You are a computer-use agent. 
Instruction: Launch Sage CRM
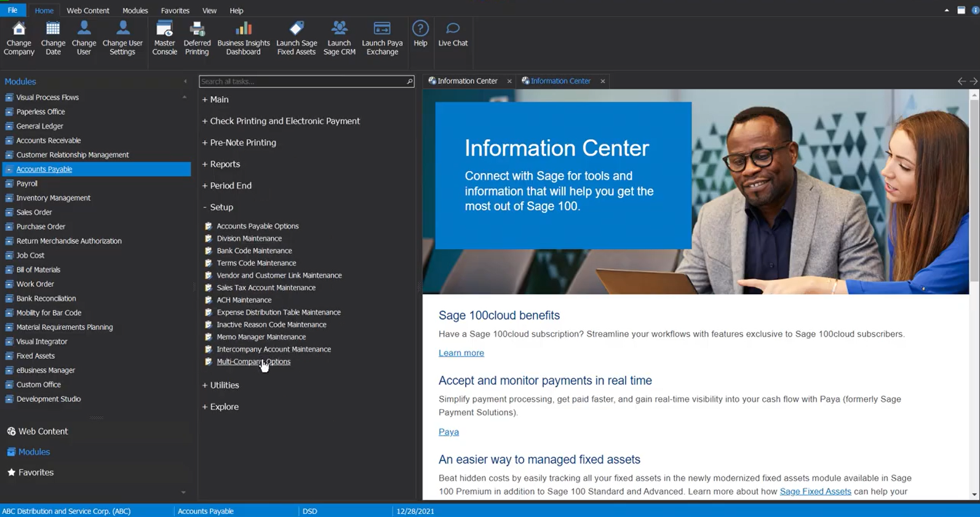339,38
